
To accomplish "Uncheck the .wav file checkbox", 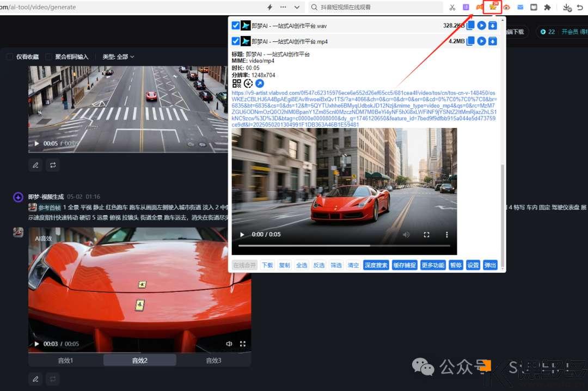I will tap(236, 26).
